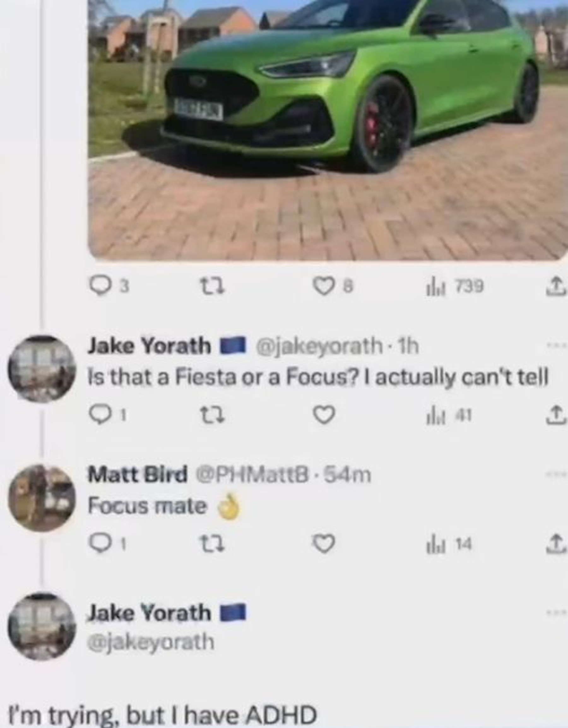View the 41 views analytics icon
This screenshot has height=728, width=568.
(x=449, y=415)
